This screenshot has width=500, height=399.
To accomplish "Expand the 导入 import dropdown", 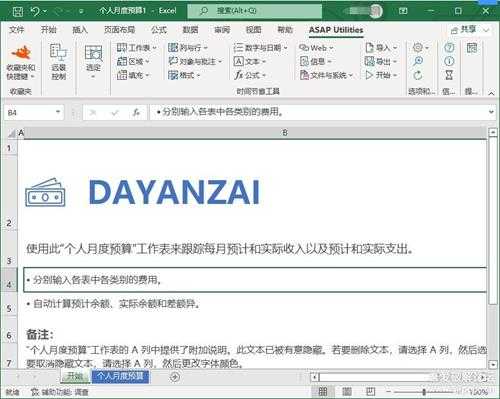I will point(381,48).
